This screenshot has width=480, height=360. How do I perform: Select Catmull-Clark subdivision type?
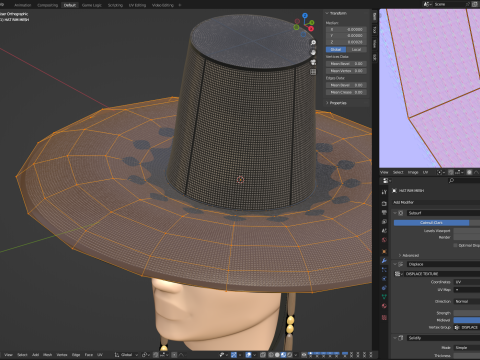(431, 222)
